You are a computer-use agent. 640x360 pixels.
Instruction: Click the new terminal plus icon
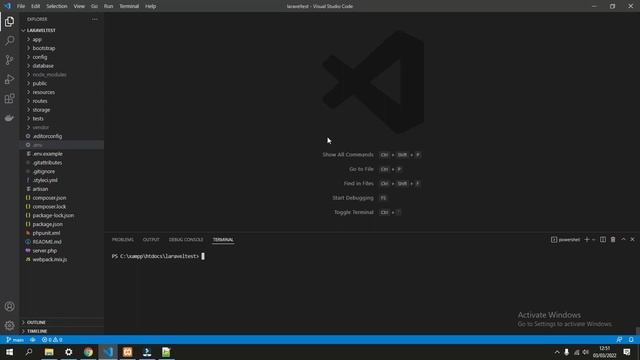click(x=587, y=240)
